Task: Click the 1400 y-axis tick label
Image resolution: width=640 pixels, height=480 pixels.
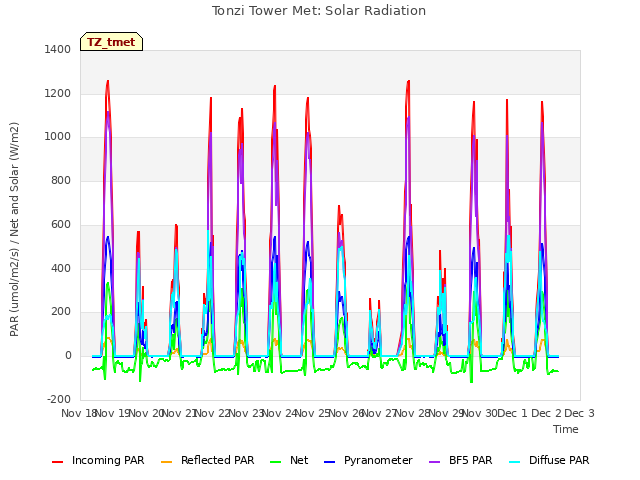Action: (x=58, y=49)
